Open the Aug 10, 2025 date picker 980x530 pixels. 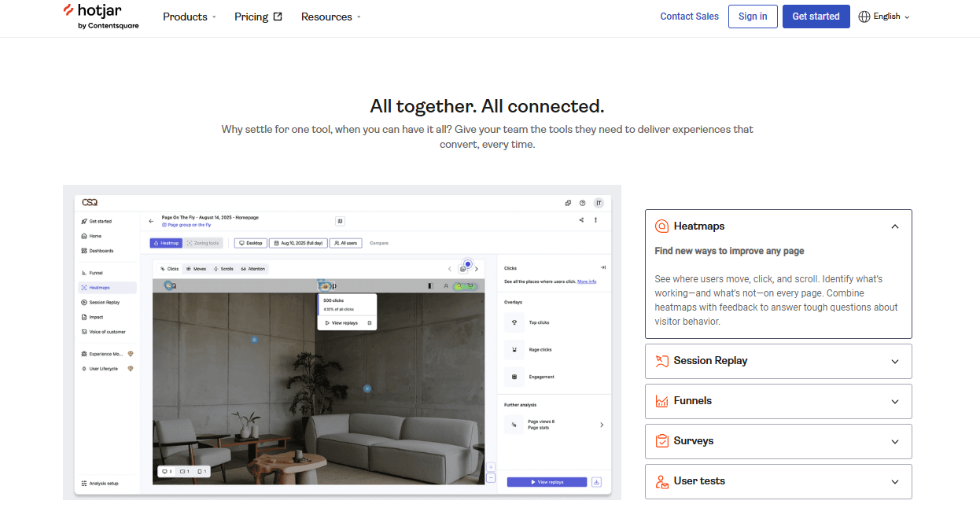pyautogui.click(x=298, y=243)
